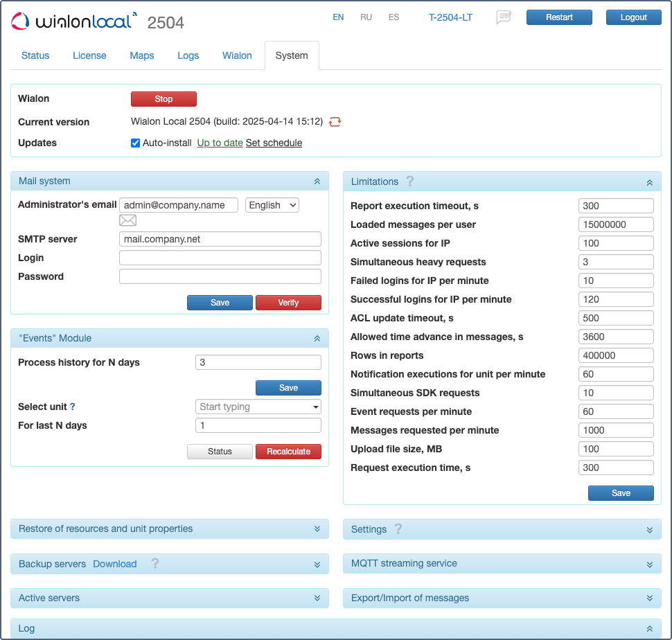Open the Select unit dropdown

[258, 407]
